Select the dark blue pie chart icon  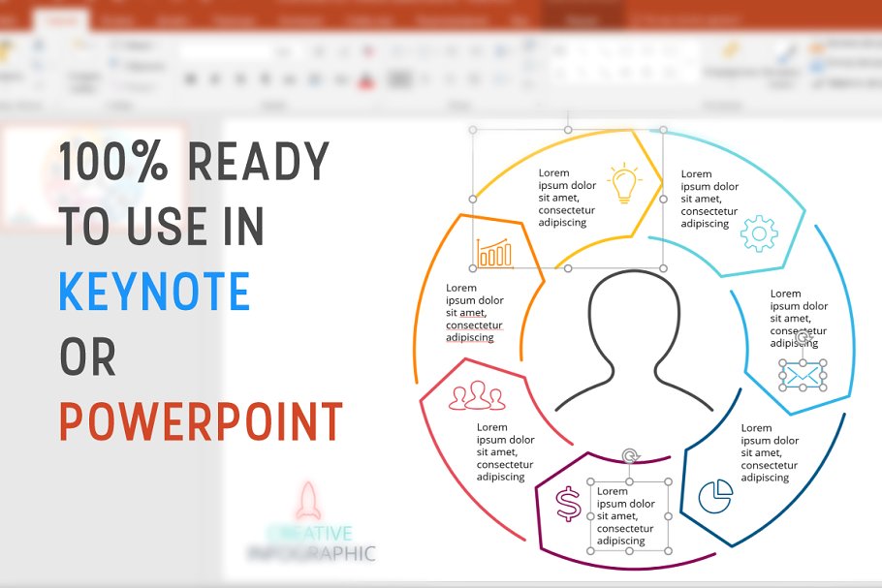715,495
